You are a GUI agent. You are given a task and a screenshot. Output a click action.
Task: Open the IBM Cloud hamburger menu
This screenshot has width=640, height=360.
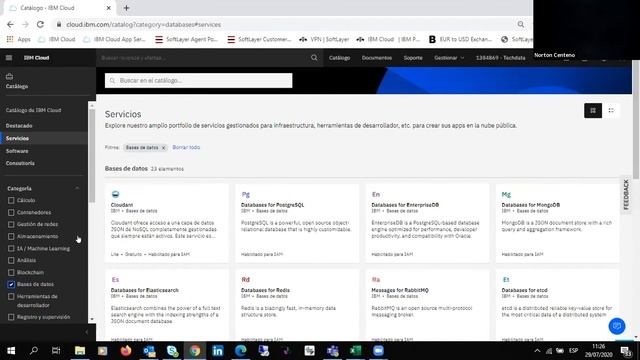tap(9, 58)
